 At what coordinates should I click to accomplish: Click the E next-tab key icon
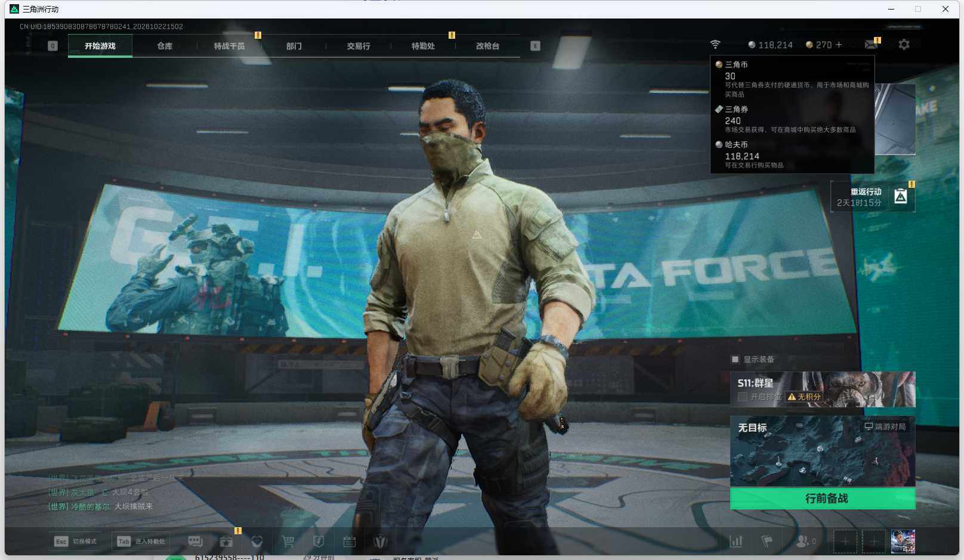coord(535,46)
